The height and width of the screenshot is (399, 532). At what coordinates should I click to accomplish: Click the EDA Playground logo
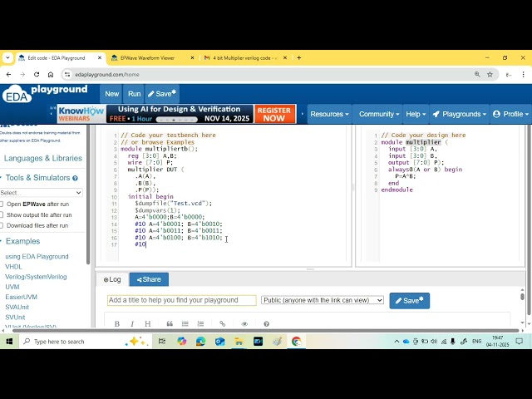45,94
